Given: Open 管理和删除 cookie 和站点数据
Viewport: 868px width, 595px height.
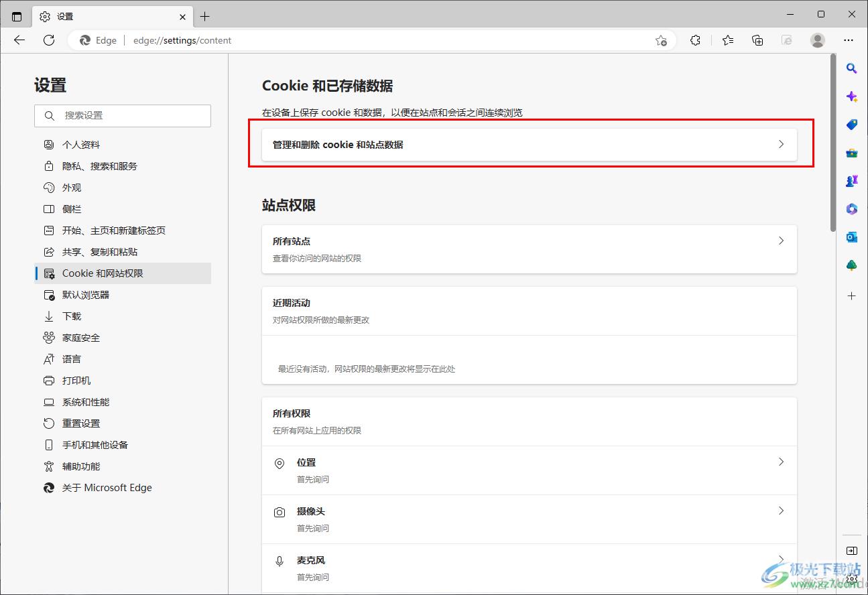Looking at the screenshot, I should pyautogui.click(x=530, y=145).
